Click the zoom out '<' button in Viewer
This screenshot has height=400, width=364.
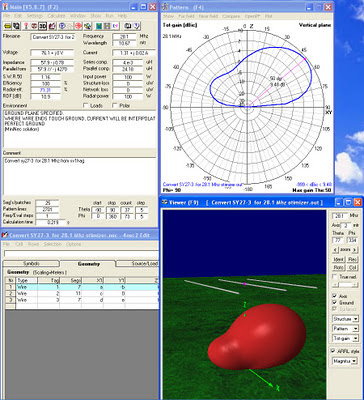(336, 250)
